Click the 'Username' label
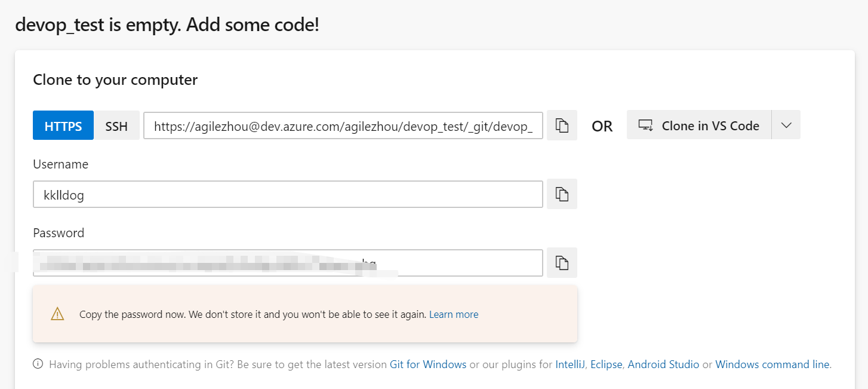This screenshot has height=389, width=868. point(61,164)
